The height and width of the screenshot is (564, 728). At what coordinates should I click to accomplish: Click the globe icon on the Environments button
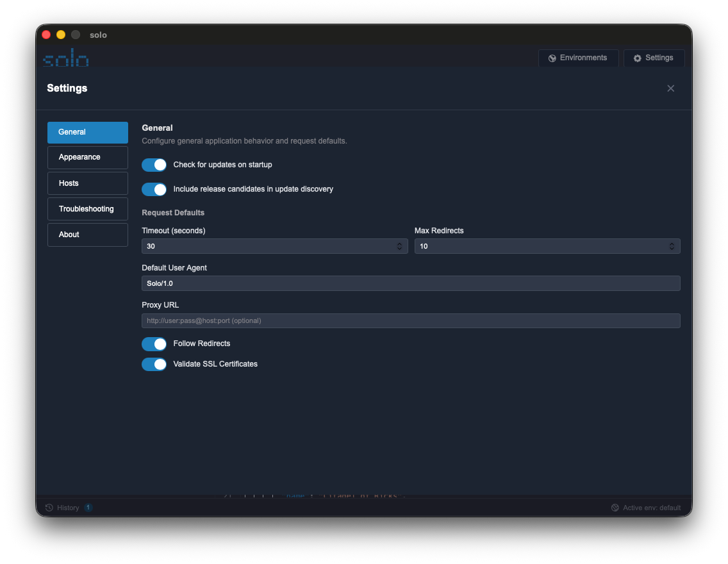[x=552, y=58]
